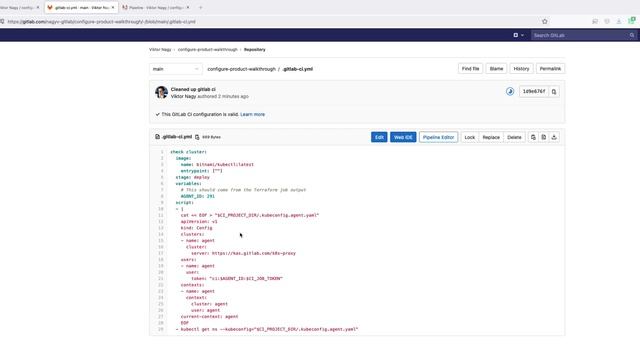The image size is (640, 360).
Task: Open configure-product-walkthrough in the file path
Action: (242, 69)
